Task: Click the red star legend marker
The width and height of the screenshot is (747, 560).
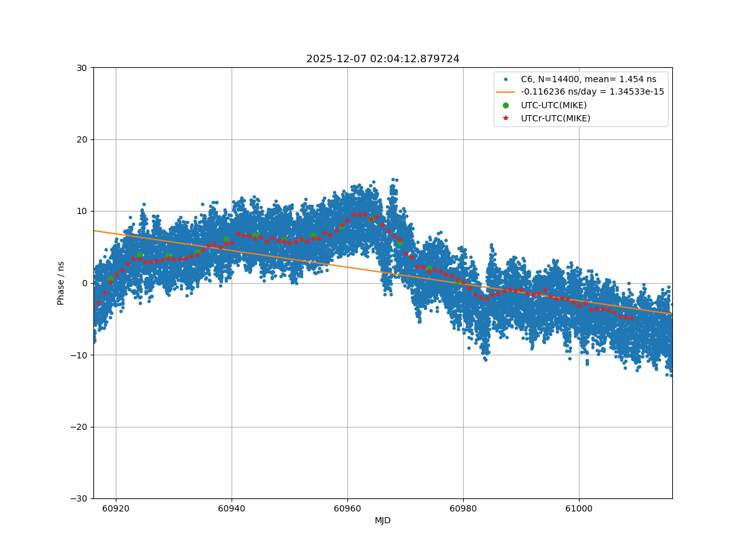Action: (x=505, y=118)
